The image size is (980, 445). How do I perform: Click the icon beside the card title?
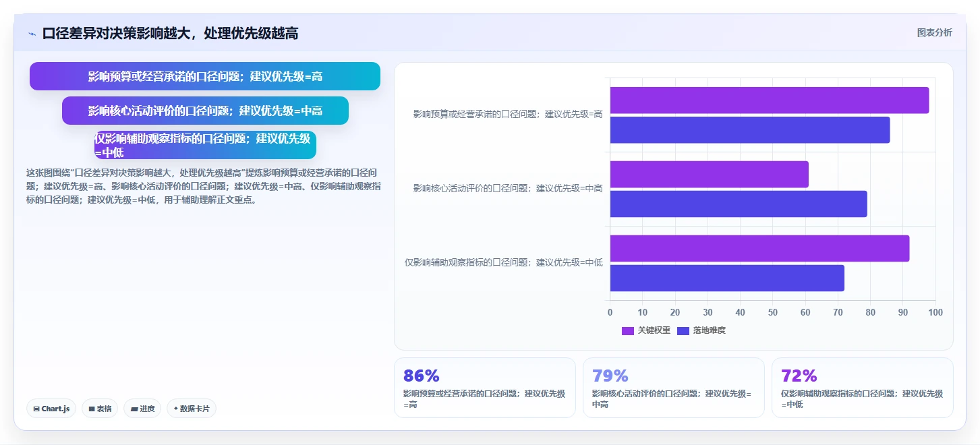32,34
